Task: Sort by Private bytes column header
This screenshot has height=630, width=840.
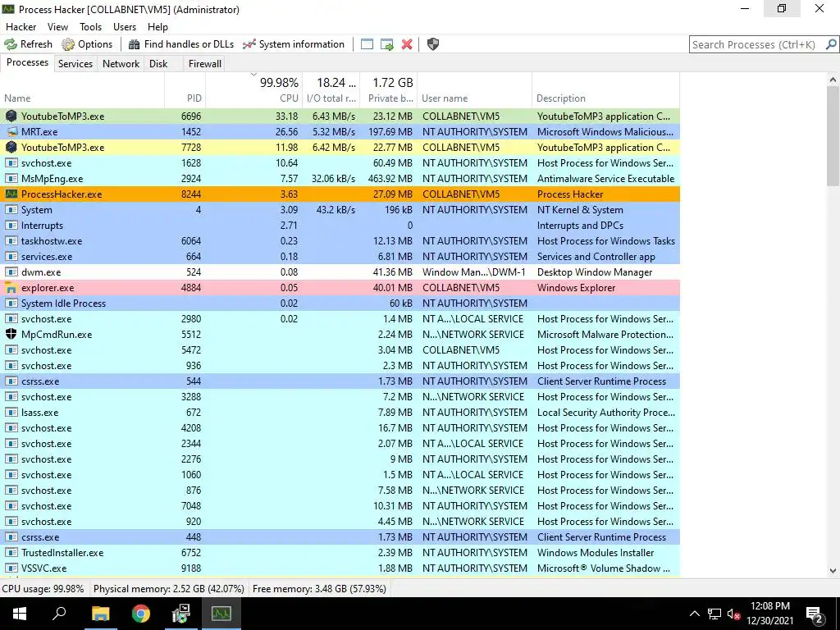Action: click(x=388, y=90)
